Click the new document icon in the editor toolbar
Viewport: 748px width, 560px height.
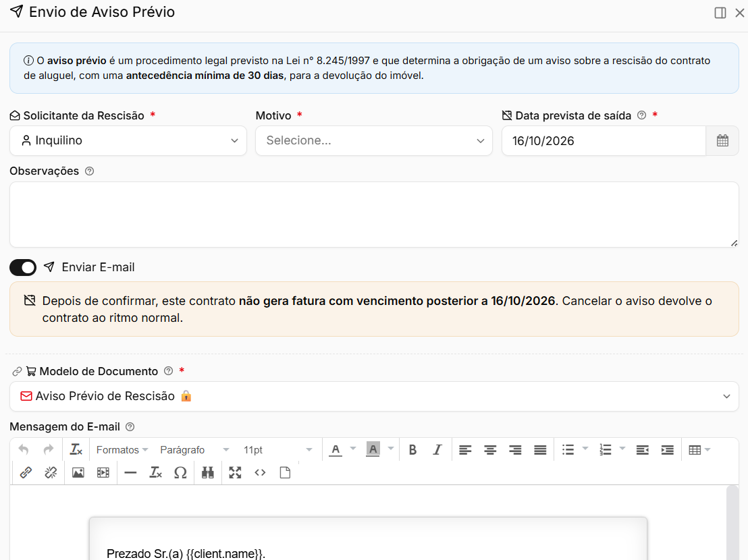point(286,473)
